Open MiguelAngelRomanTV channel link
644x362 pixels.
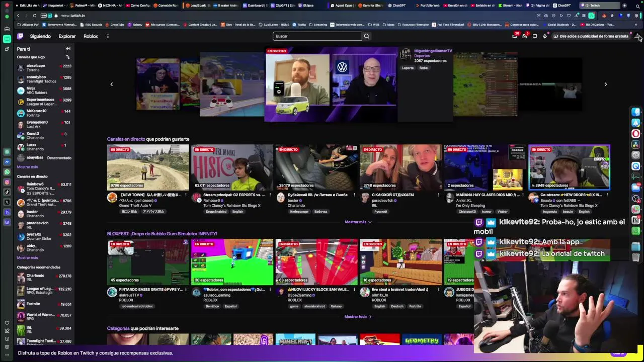433,51
